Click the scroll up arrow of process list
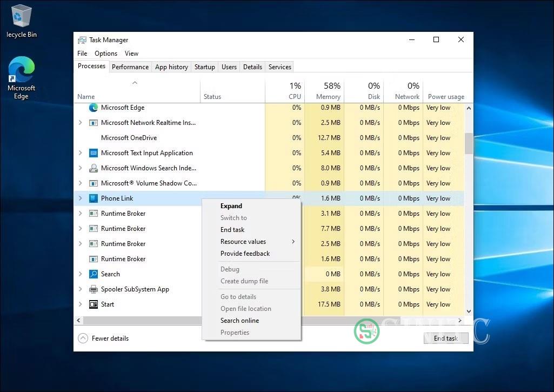 (x=469, y=108)
